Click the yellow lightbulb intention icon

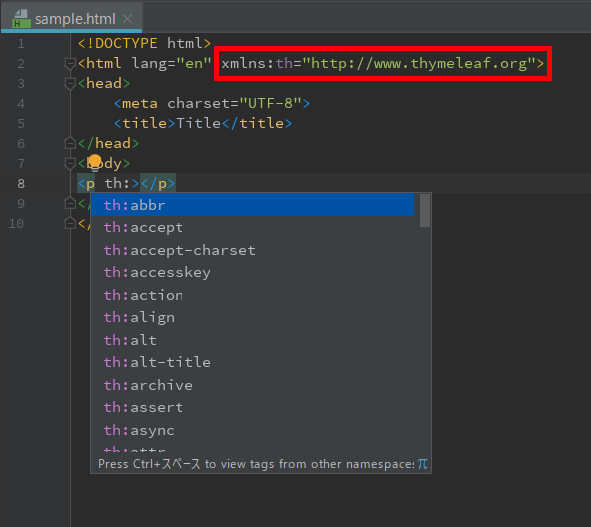(x=95, y=162)
